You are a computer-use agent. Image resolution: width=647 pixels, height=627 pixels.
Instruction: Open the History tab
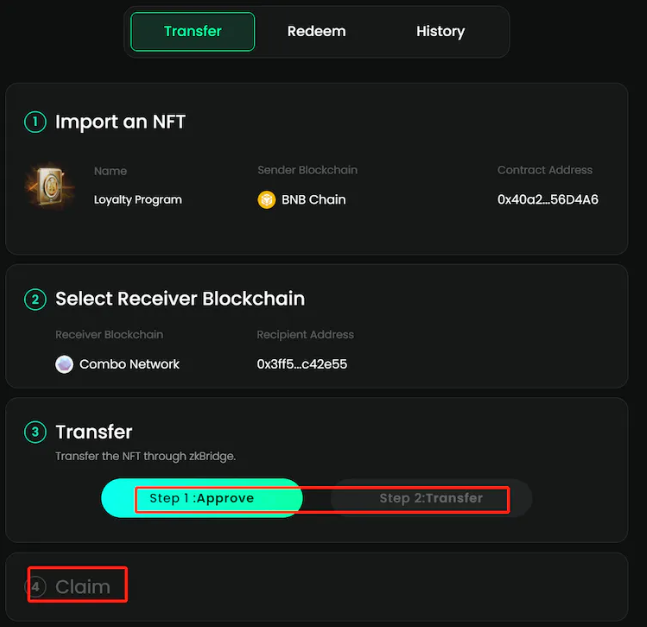[440, 31]
